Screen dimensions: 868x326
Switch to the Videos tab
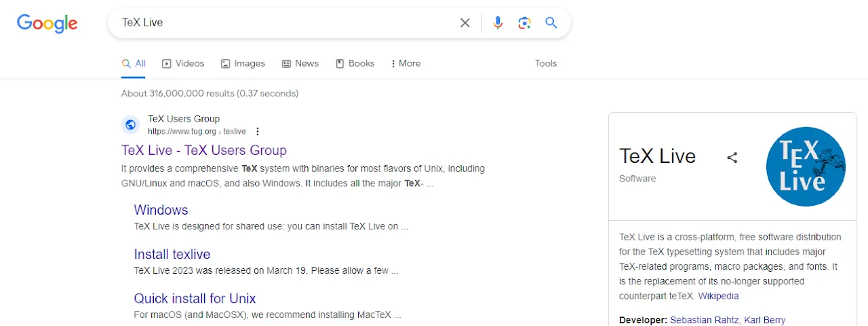[183, 63]
